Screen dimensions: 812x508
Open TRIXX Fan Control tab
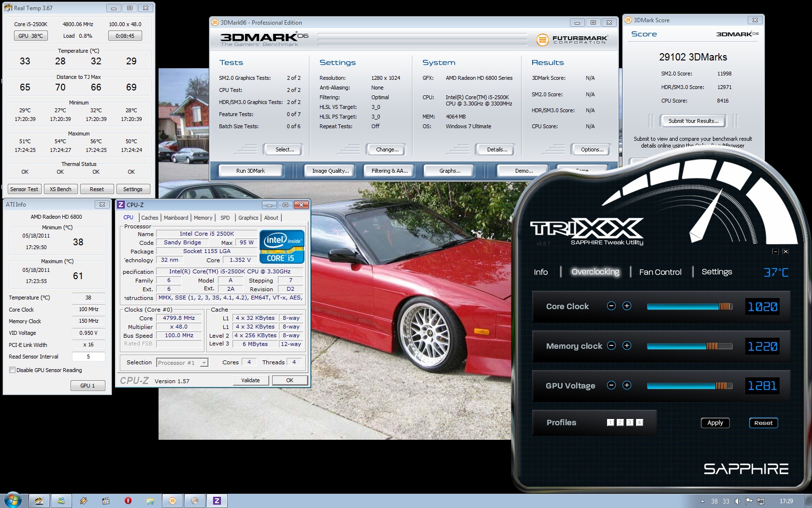(x=660, y=272)
